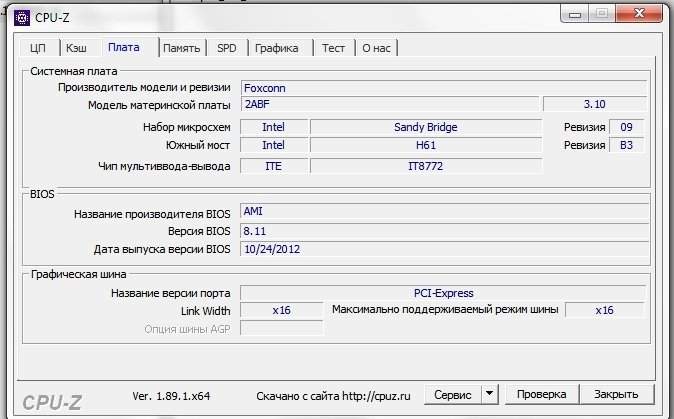674x419 pixels.
Task: Click the BIOS date field 10/24/2012
Action: [x=444, y=249]
